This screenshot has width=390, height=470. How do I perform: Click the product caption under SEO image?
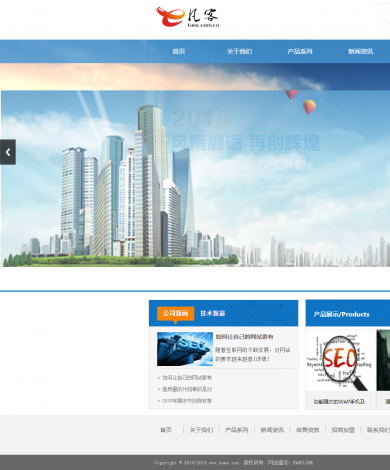click(339, 402)
